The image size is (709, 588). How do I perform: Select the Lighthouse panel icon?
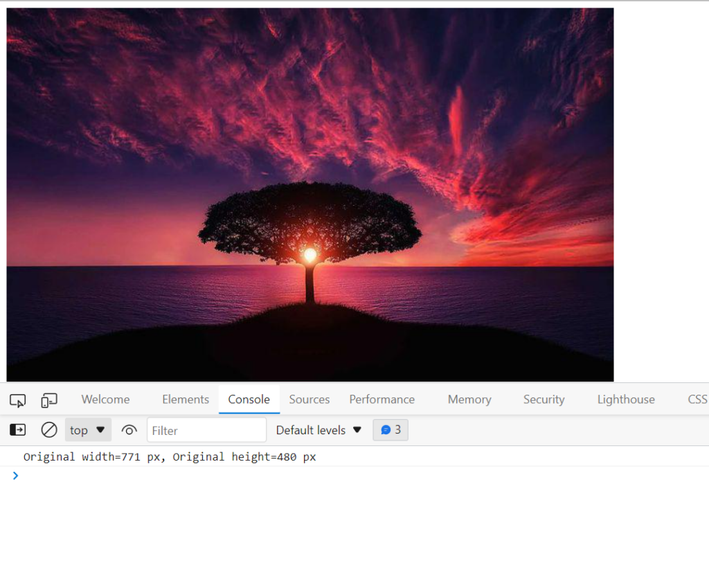click(625, 399)
